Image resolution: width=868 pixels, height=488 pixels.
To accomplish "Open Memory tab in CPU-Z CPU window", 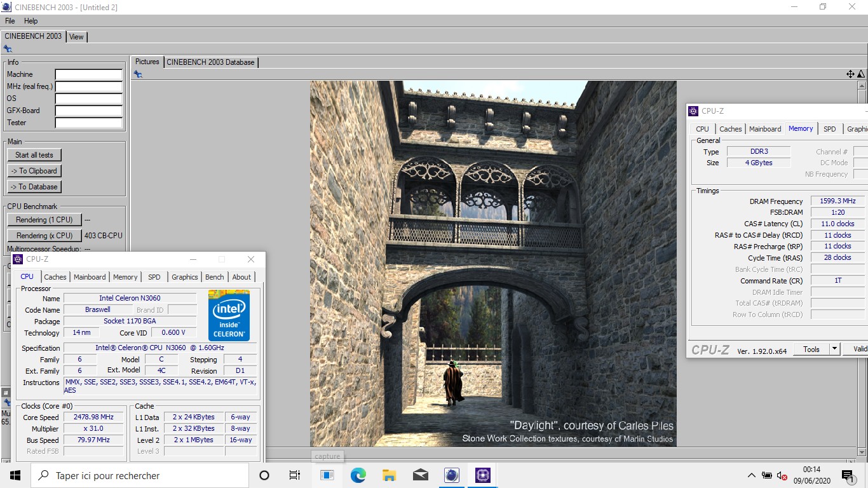I will point(125,277).
